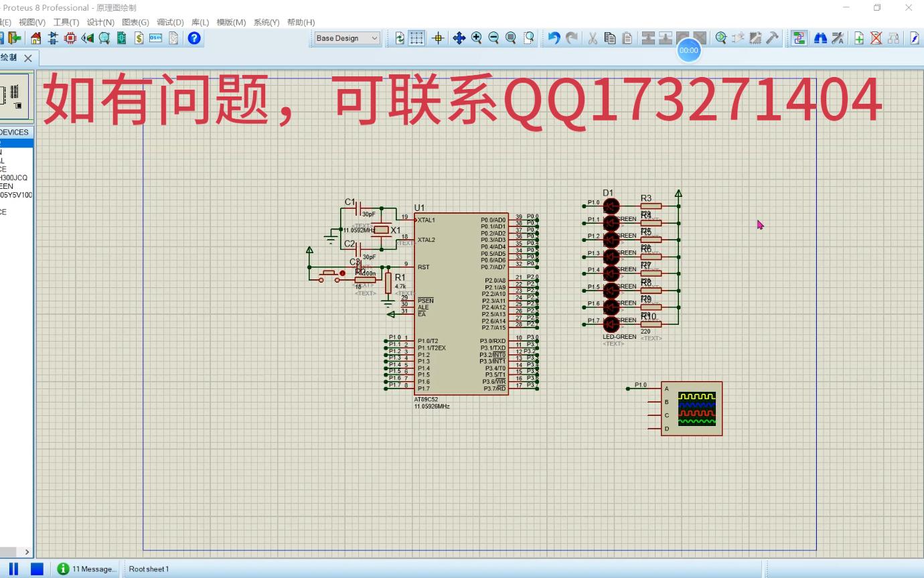Click the Undo arrow
The height and width of the screenshot is (578, 924).
(554, 38)
